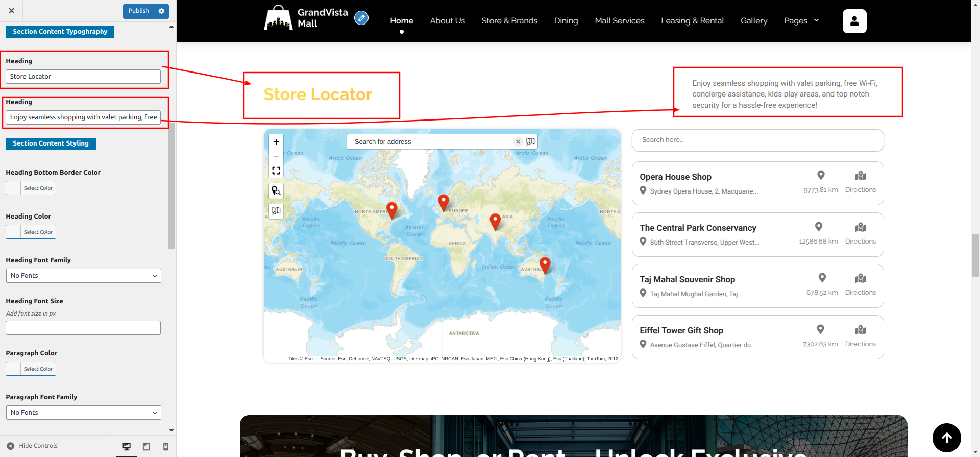Toggle the map fullscreen view icon
The width and height of the screenshot is (980, 457).
pyautogui.click(x=276, y=171)
